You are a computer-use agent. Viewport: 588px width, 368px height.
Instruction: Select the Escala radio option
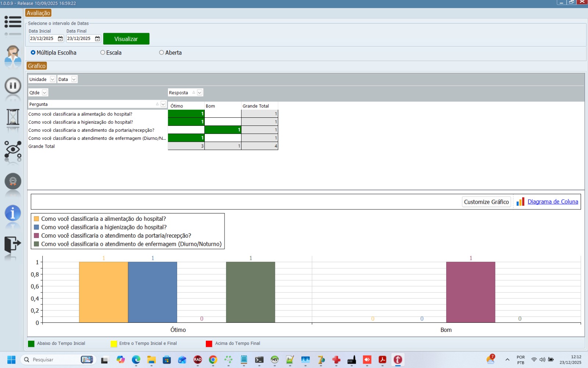click(x=103, y=53)
